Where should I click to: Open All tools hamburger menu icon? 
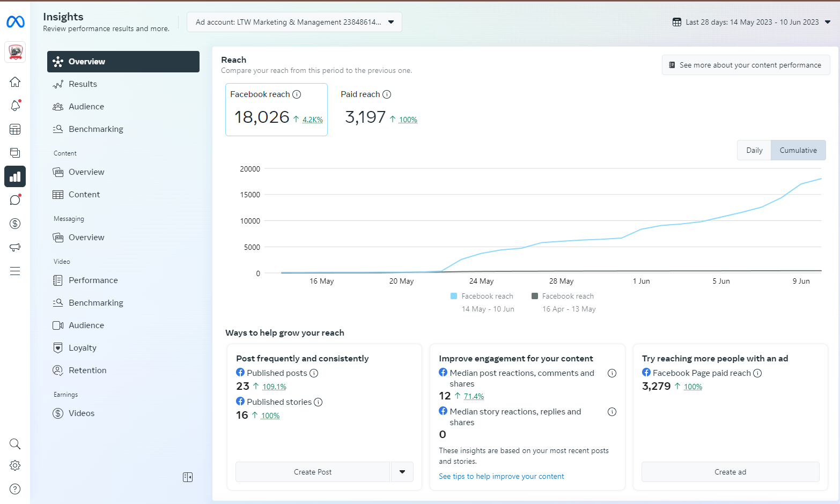click(15, 271)
